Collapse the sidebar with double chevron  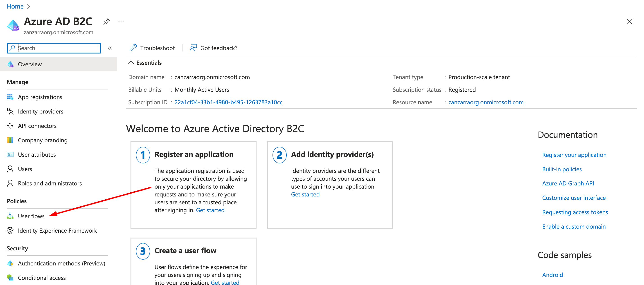point(110,48)
